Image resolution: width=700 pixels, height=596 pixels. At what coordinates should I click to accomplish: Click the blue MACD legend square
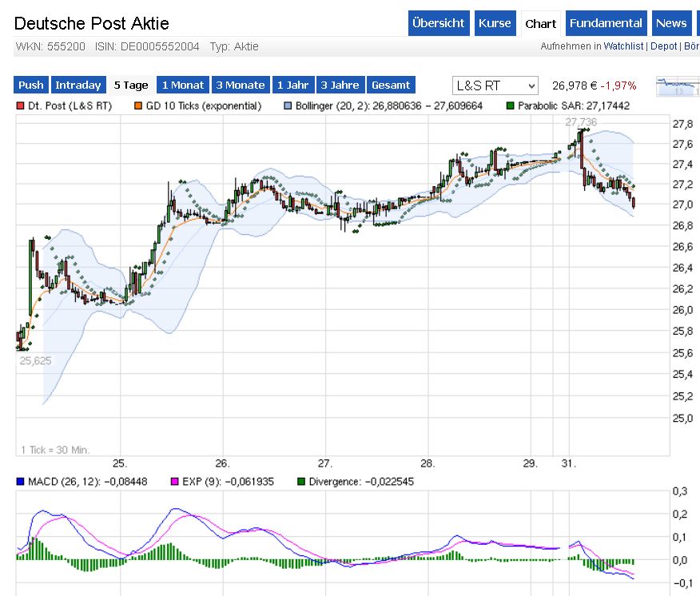tap(21, 482)
